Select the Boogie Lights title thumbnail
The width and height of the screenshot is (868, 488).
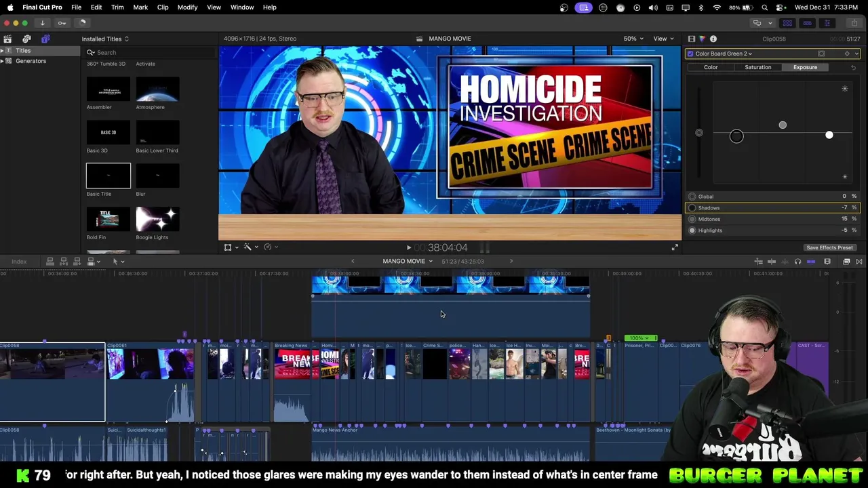coord(157,219)
